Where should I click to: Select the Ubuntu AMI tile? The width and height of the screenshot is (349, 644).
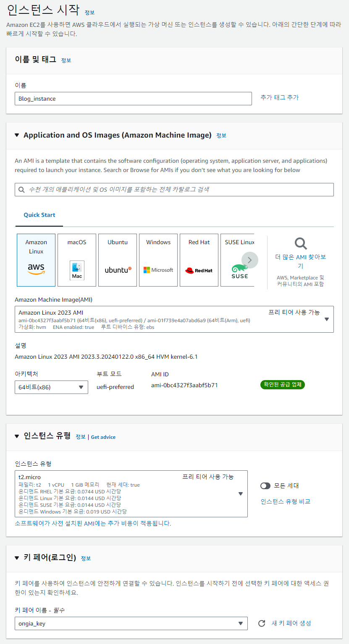pyautogui.click(x=118, y=260)
